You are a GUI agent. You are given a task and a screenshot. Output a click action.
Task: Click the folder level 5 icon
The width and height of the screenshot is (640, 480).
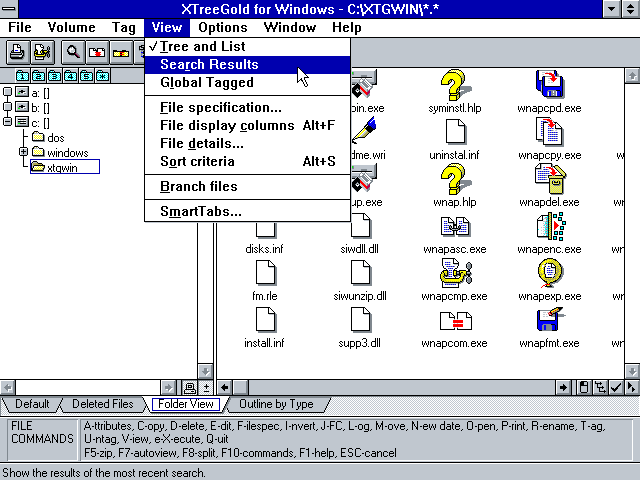click(86, 76)
